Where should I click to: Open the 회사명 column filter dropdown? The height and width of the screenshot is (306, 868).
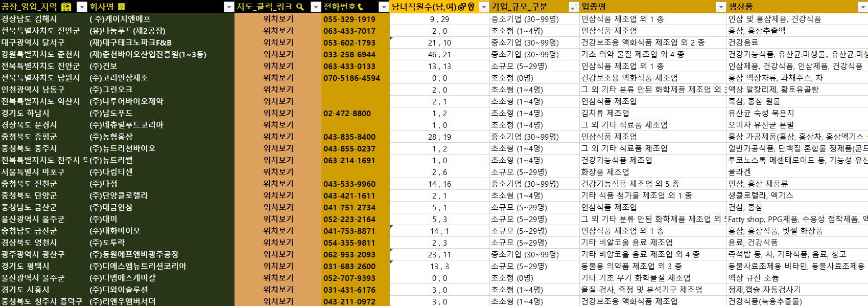click(x=229, y=7)
